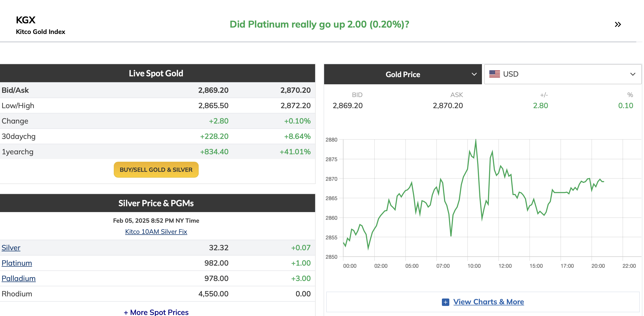
Task: Click the Platinum link
Action: tap(17, 263)
